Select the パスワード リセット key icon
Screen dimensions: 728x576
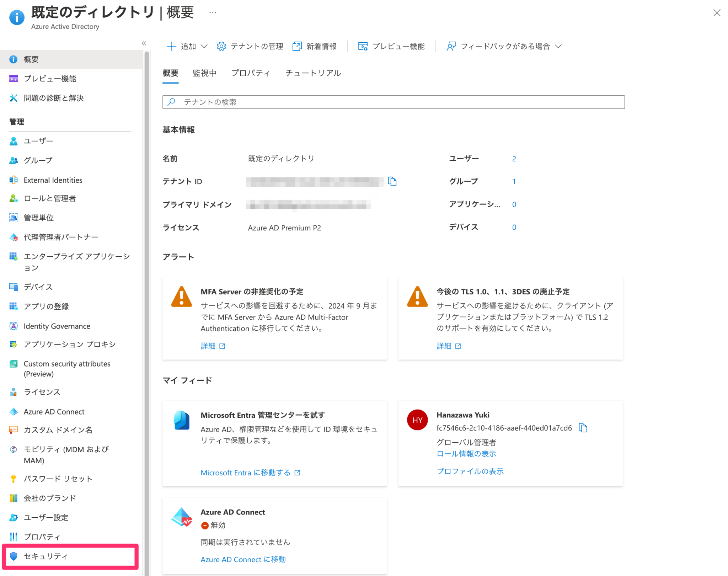14,479
